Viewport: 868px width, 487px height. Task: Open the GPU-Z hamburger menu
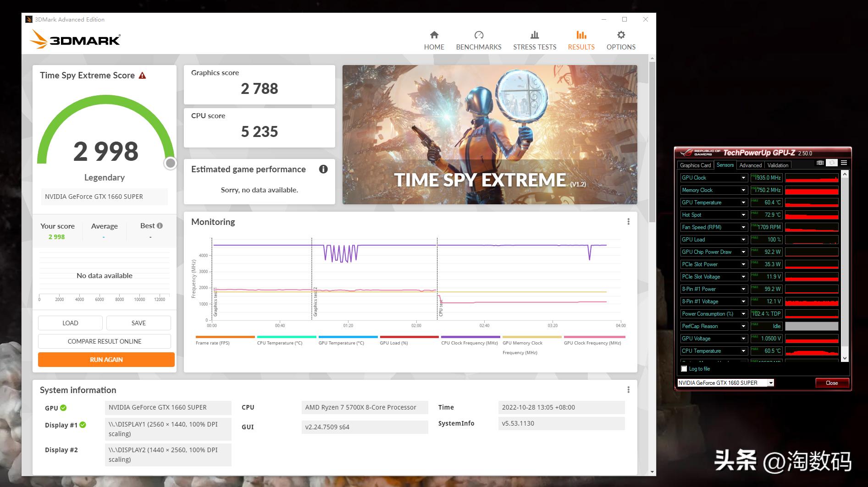coord(844,163)
